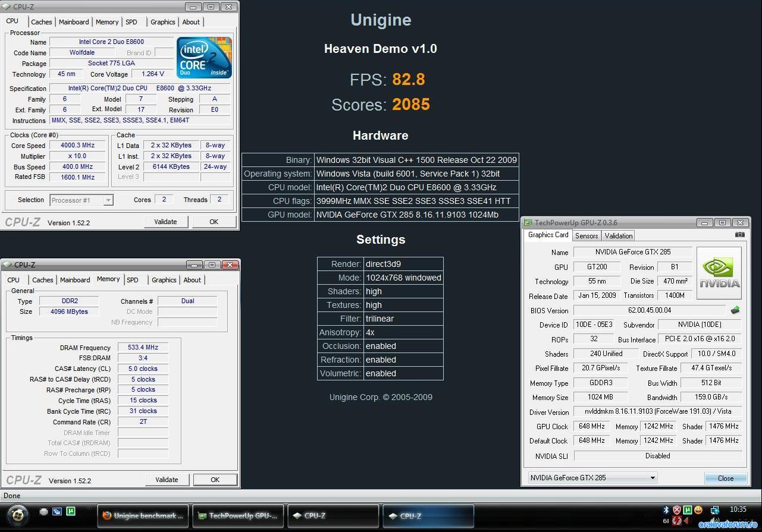Image resolution: width=762 pixels, height=532 pixels.
Task: Click the GPU-Z Driver Version field
Action: coord(657,411)
